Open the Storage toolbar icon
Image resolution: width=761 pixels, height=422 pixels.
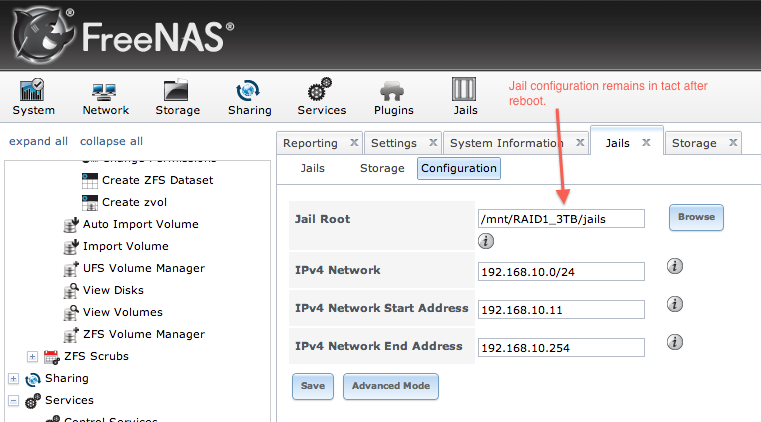point(176,90)
